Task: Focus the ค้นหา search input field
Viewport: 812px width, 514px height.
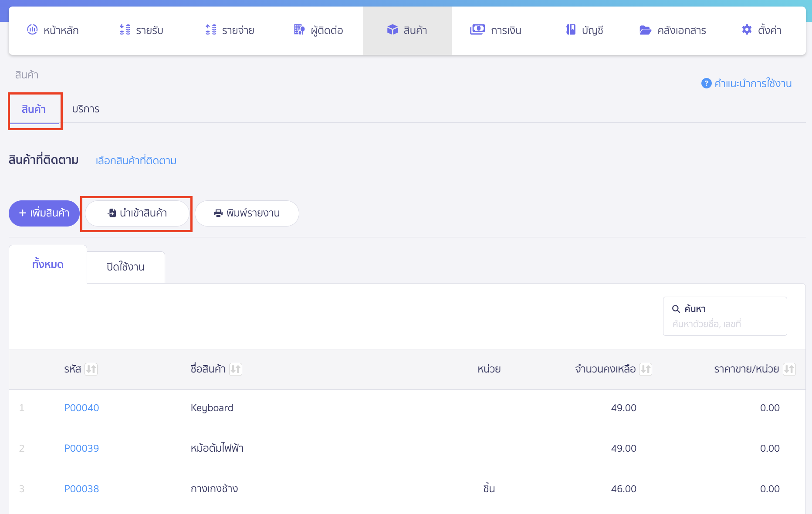Action: click(725, 324)
